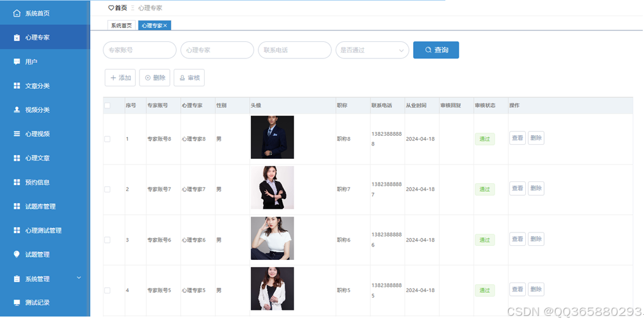This screenshot has height=322, width=644.
Task: Check the checkbox for row 专家账号7
Action: [107, 189]
